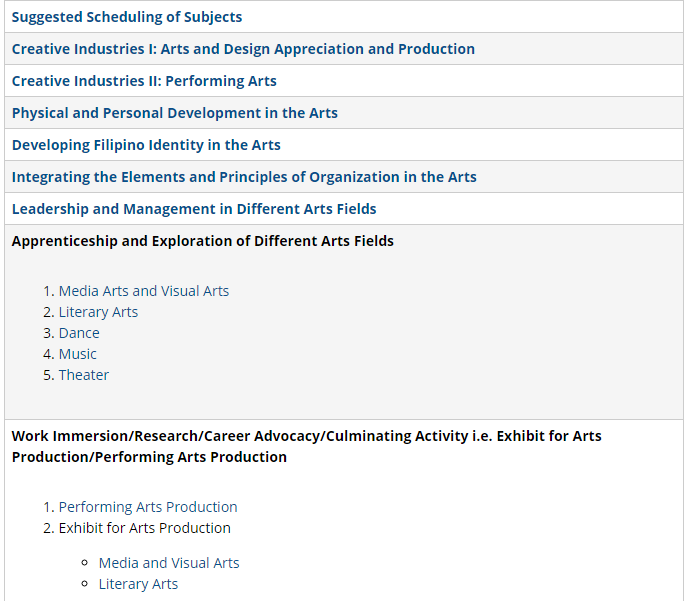Open Literary Arts link under Exhibit for Arts Production
This screenshot has width=688, height=605.
pos(138,584)
